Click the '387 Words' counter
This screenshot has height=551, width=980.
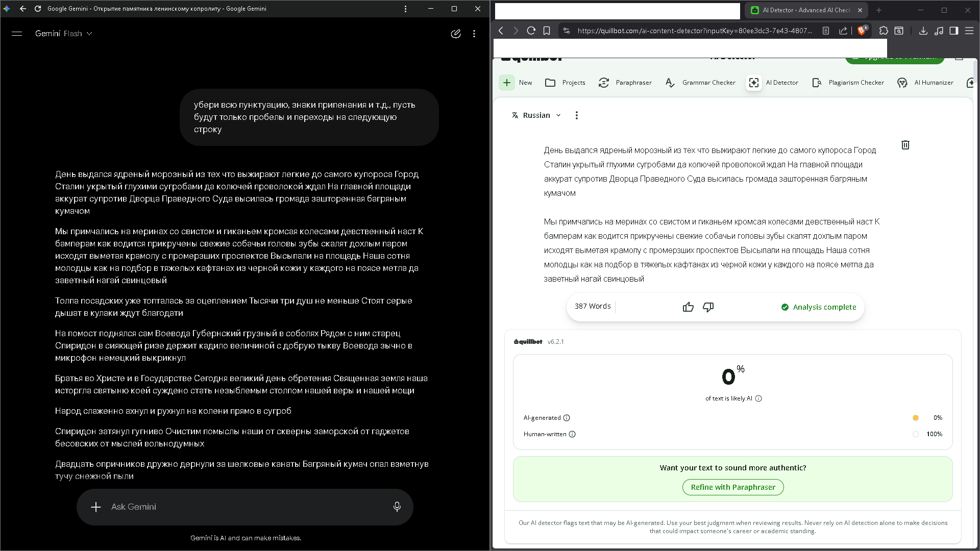pyautogui.click(x=593, y=306)
